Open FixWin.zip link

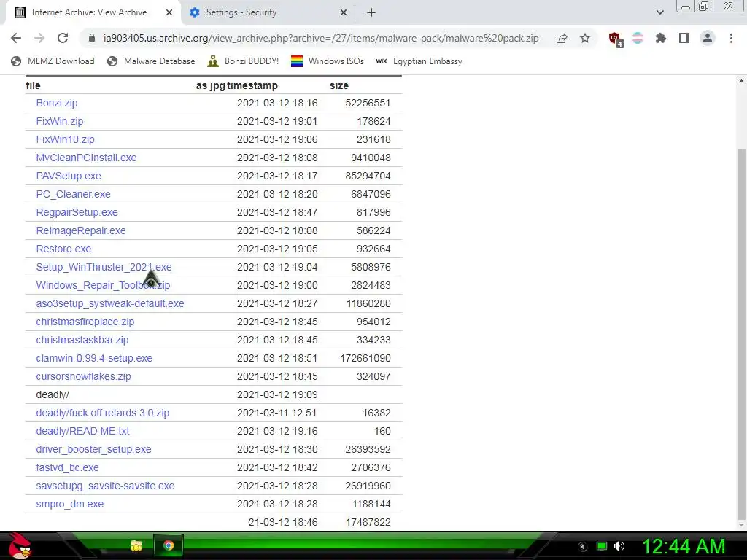click(x=60, y=121)
